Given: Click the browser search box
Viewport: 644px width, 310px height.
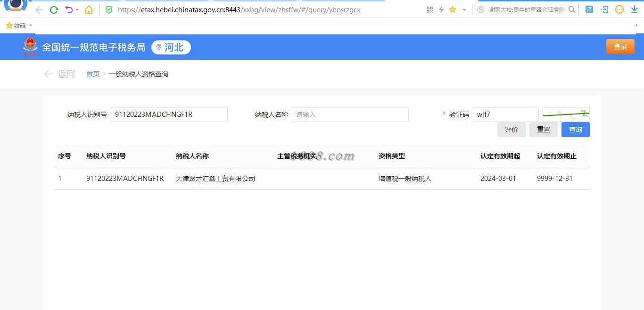Looking at the screenshot, I should pyautogui.click(x=526, y=9).
